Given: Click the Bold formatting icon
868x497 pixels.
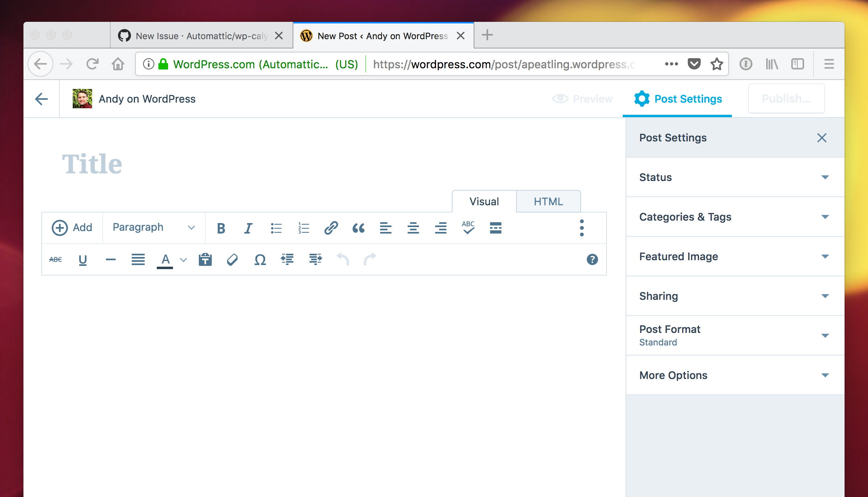Looking at the screenshot, I should pos(221,228).
